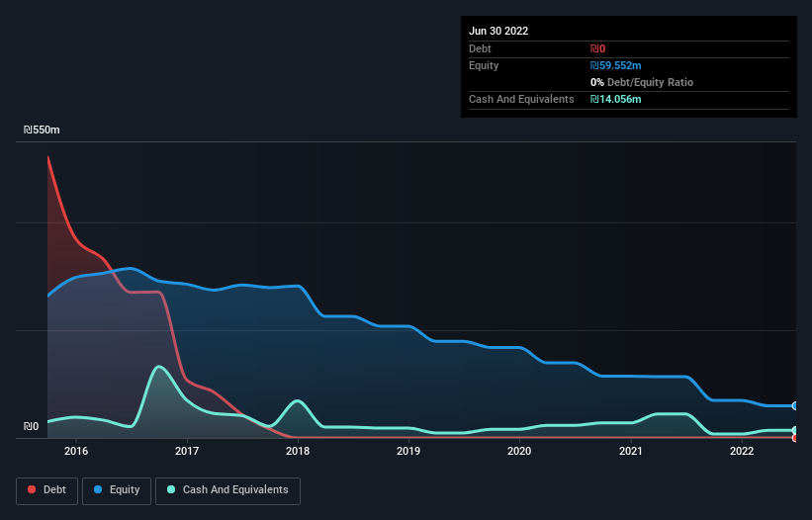Select the red Debt endpoint marker
This screenshot has height=520, width=812.
[x=795, y=438]
